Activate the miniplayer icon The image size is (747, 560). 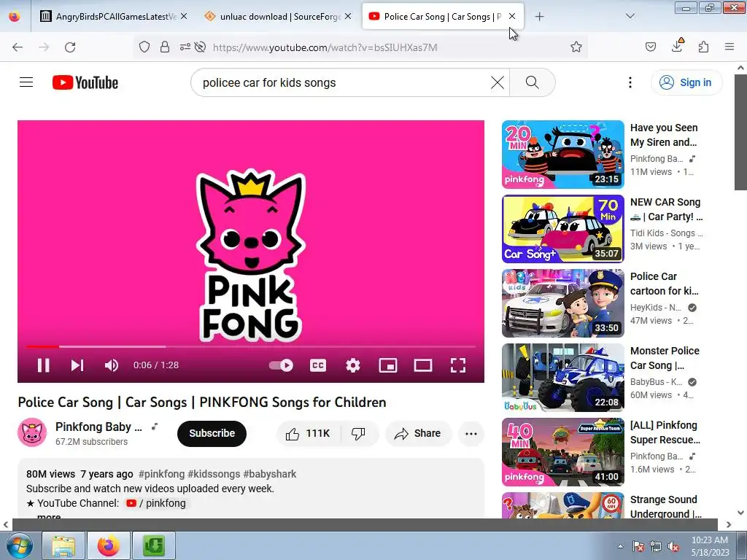click(388, 365)
